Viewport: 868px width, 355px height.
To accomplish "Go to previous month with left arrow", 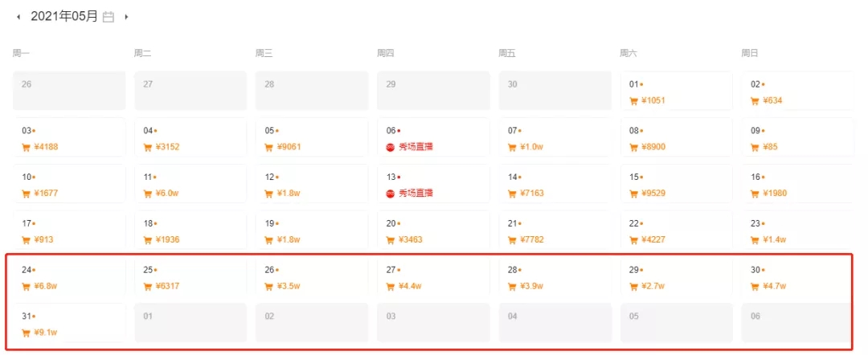I will coord(18,16).
